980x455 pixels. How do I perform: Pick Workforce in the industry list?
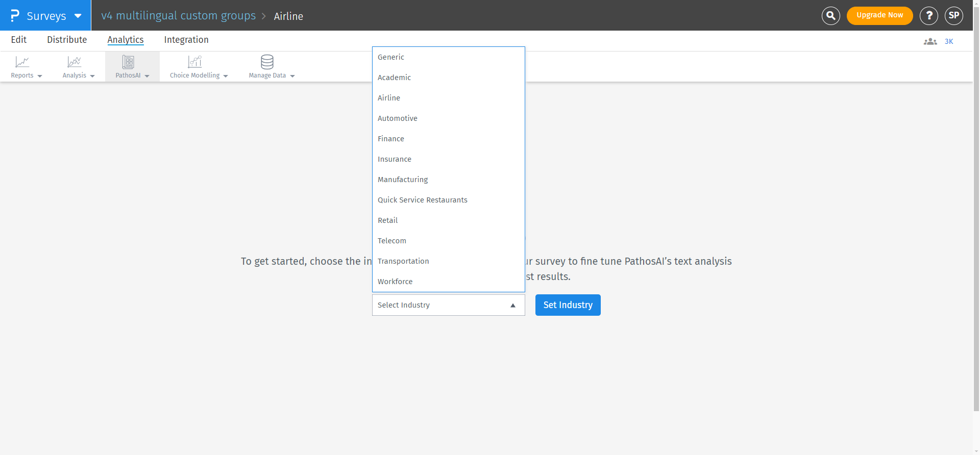(395, 282)
